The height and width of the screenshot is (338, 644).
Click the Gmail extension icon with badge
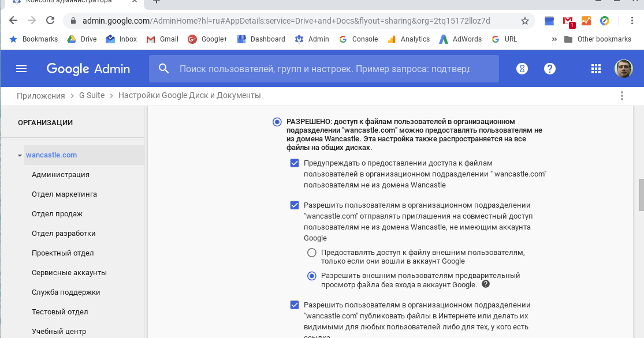coord(568,21)
